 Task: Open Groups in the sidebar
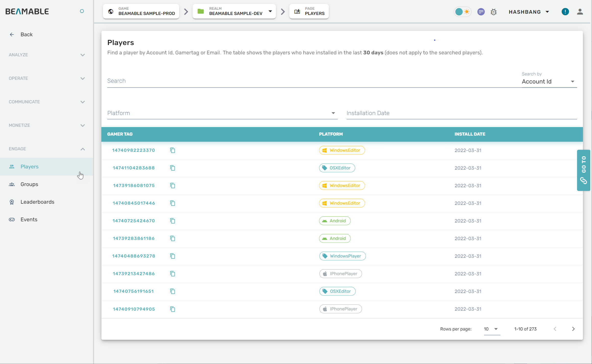click(29, 184)
